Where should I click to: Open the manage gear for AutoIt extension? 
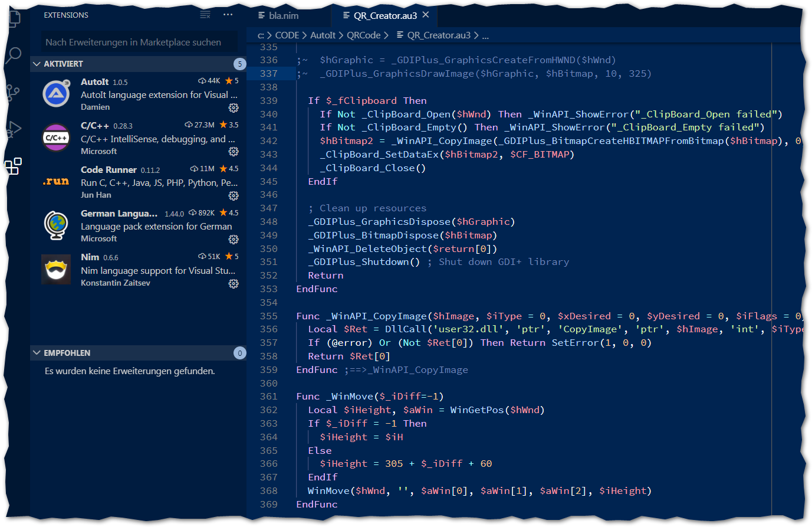[x=234, y=107]
